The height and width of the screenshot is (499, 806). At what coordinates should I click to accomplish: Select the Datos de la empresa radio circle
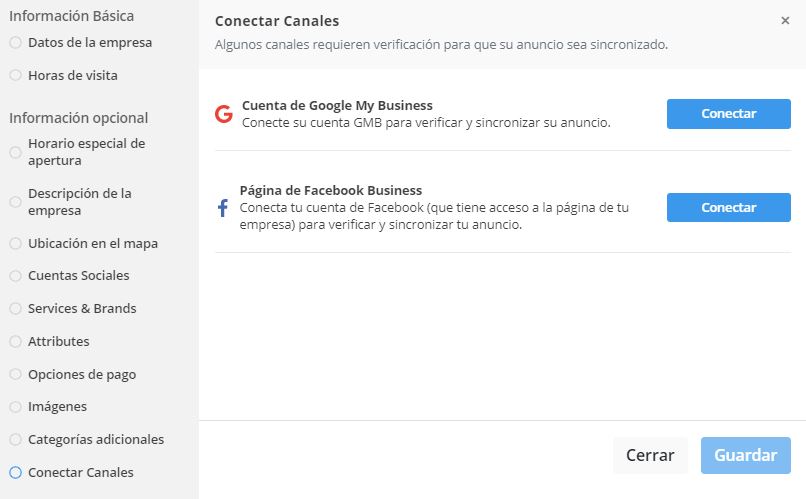click(x=15, y=43)
